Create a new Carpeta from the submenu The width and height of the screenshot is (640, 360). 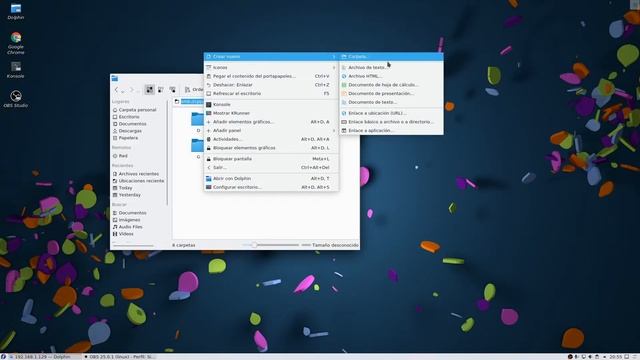(x=392, y=56)
